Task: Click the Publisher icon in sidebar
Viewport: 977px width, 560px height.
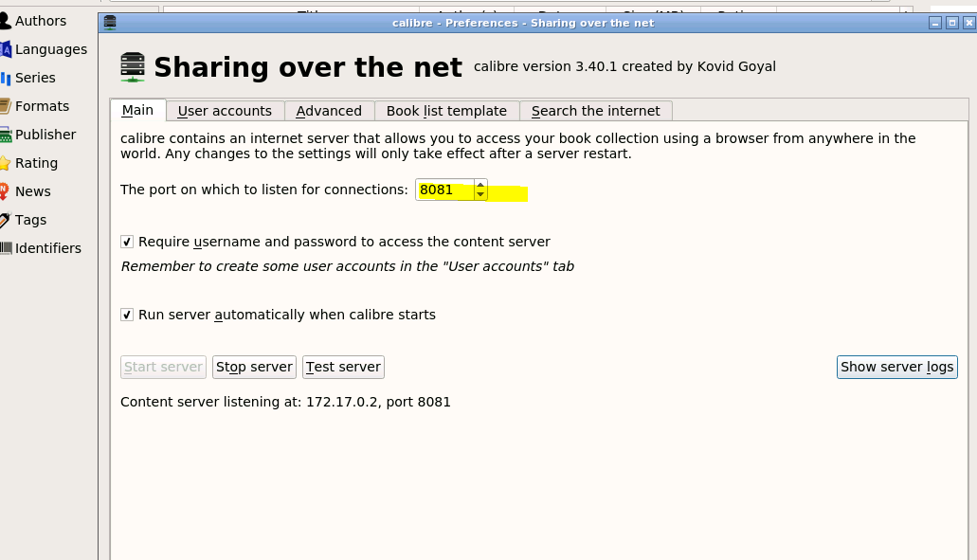Action: [6, 135]
